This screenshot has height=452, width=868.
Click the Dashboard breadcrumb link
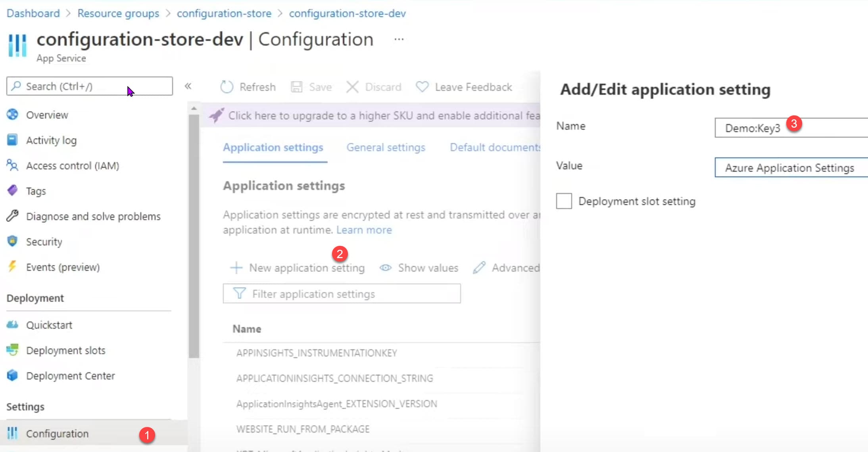(33, 13)
